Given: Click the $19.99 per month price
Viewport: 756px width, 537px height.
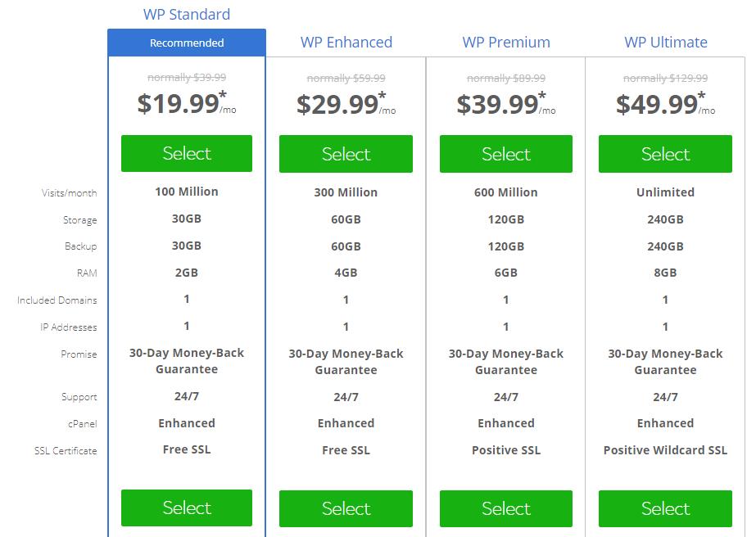Looking at the screenshot, I should (x=187, y=103).
